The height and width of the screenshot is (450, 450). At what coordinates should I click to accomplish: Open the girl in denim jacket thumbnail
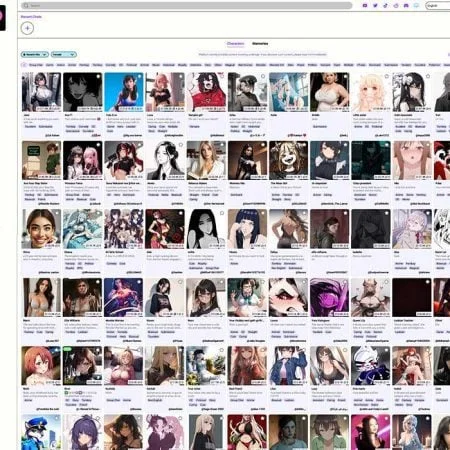(288, 366)
